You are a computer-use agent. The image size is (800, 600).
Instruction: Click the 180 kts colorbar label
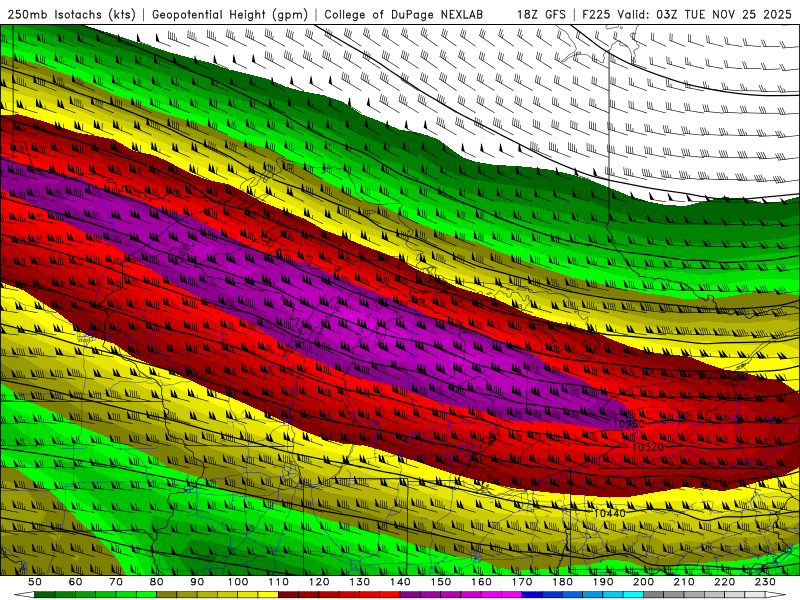pos(562,582)
